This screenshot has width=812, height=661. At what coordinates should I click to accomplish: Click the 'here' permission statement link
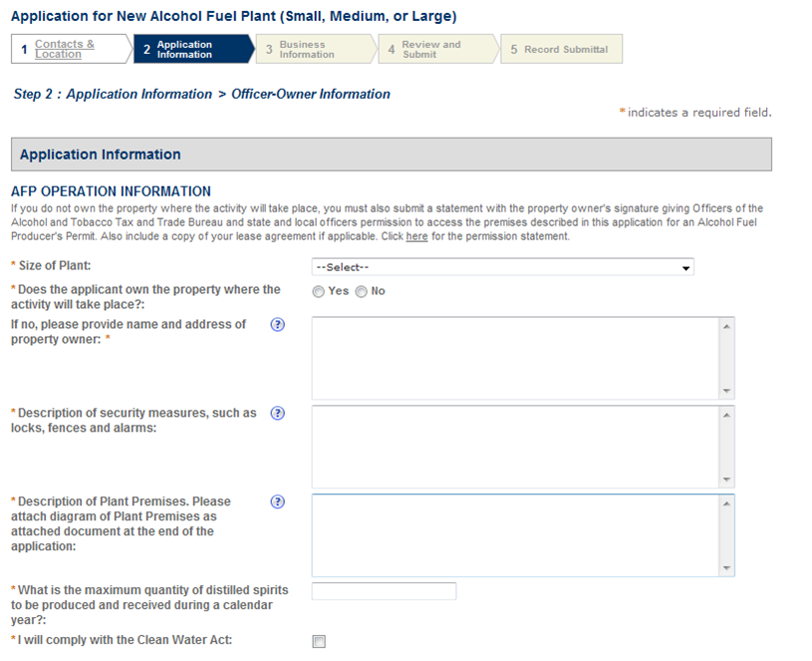pos(416,236)
